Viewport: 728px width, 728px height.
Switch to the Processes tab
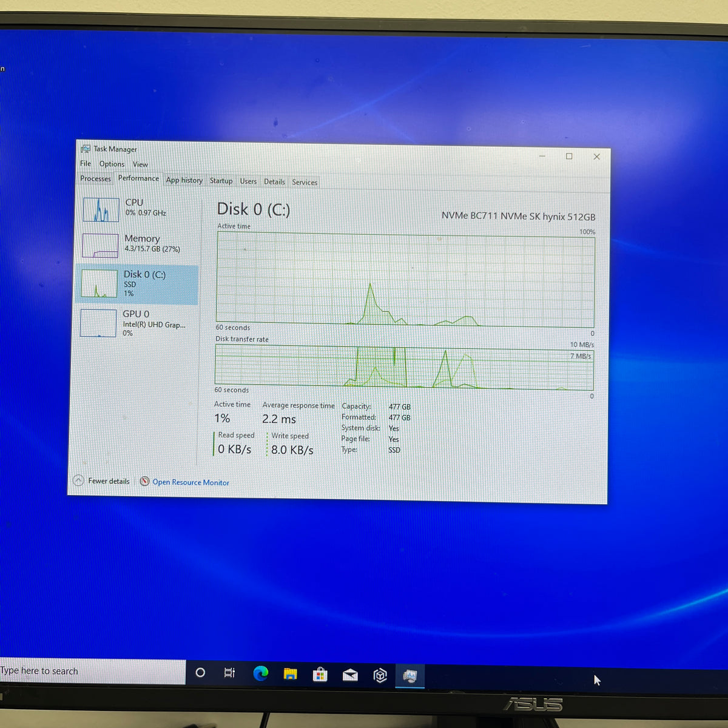(x=96, y=178)
